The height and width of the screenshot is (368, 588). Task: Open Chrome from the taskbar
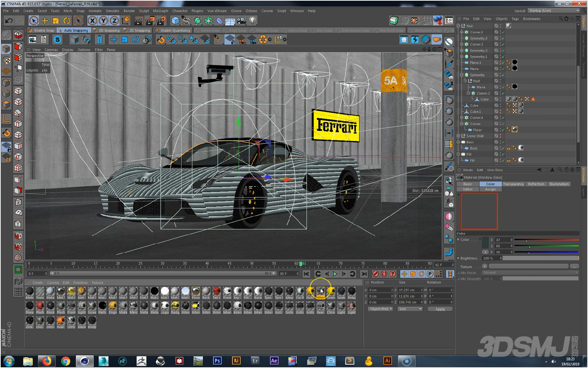tap(66, 361)
